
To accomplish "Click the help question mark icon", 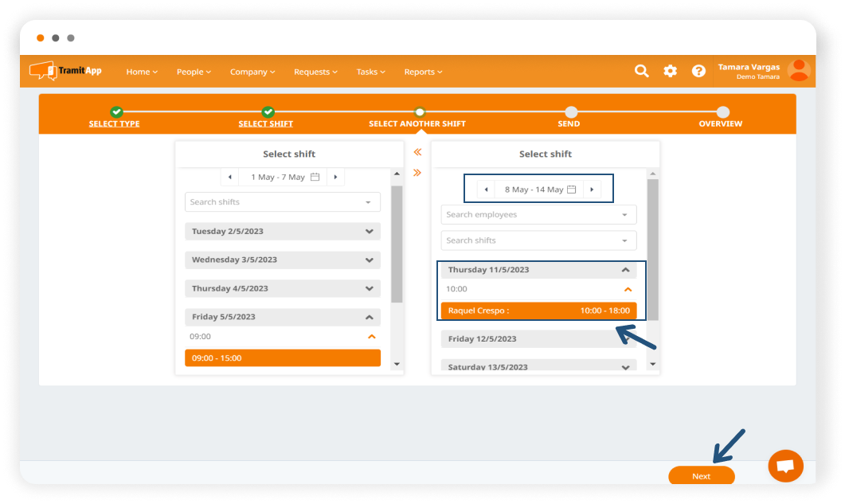I will (x=698, y=71).
